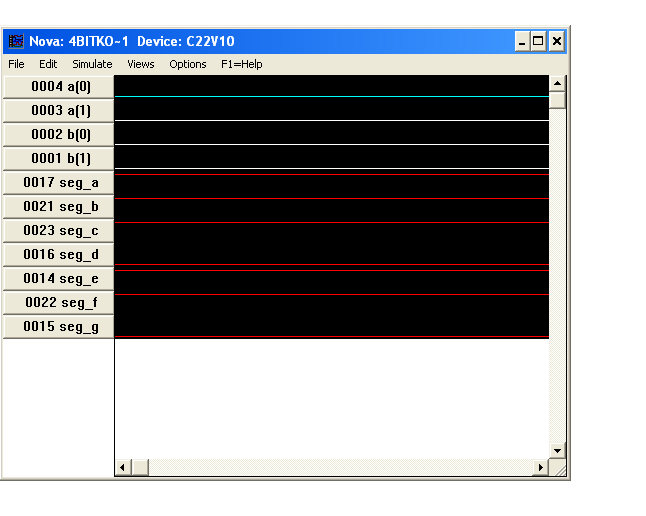Open the Edit menu
The width and height of the screenshot is (646, 516).
[x=48, y=64]
